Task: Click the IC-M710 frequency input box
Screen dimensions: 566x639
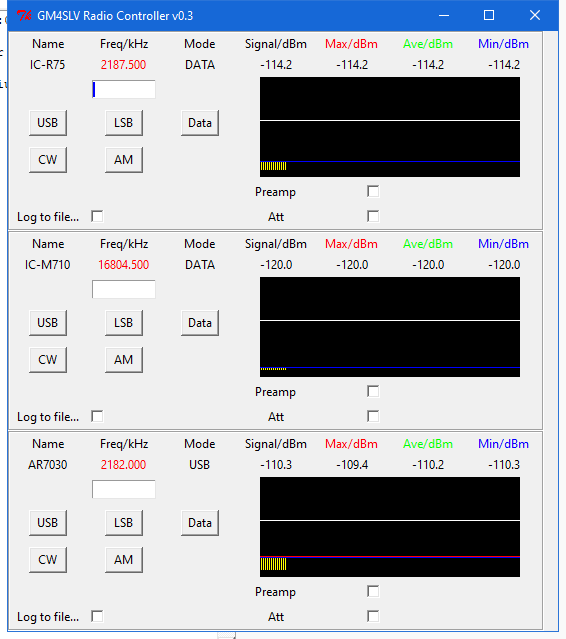Action: click(124, 289)
